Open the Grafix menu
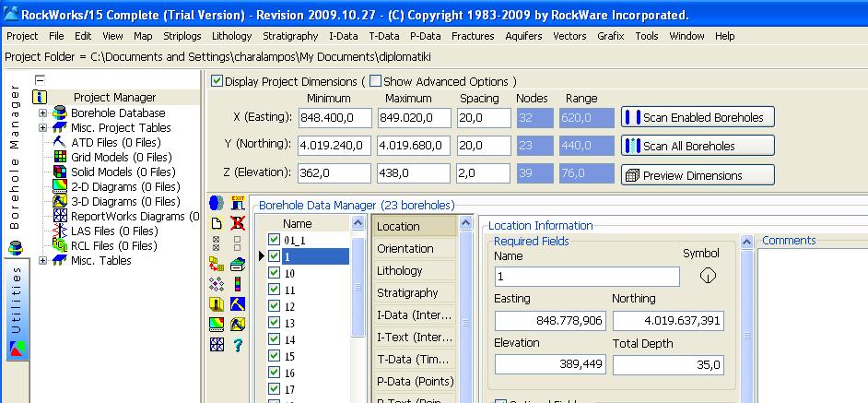The height and width of the screenshot is (403, 868). tap(611, 36)
